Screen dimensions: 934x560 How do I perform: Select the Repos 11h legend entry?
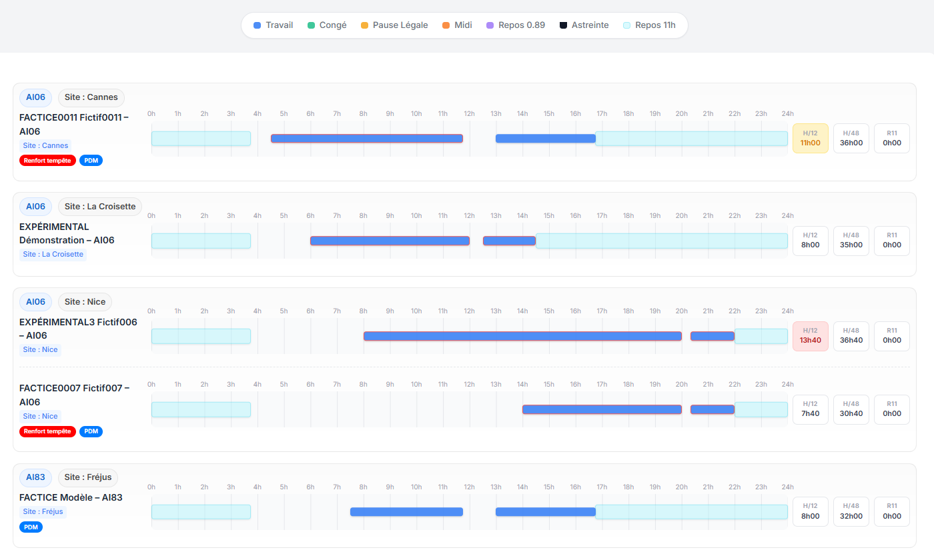click(649, 25)
